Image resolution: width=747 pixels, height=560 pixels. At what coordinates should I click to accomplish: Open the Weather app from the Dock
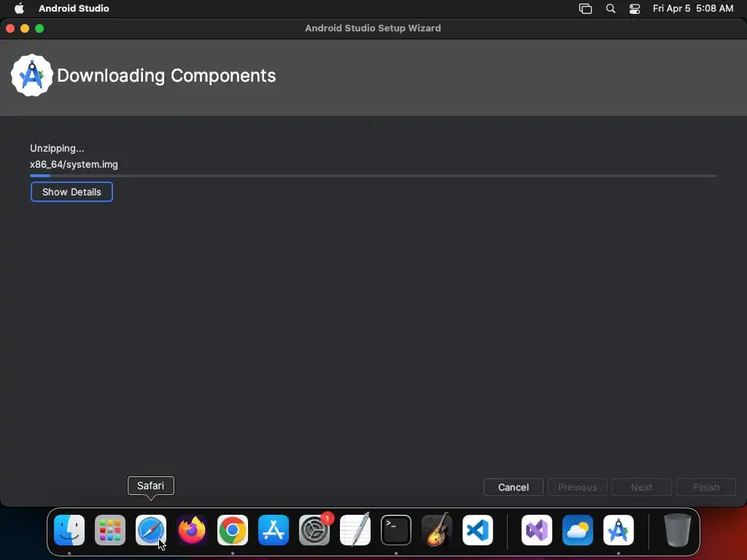[x=578, y=530]
